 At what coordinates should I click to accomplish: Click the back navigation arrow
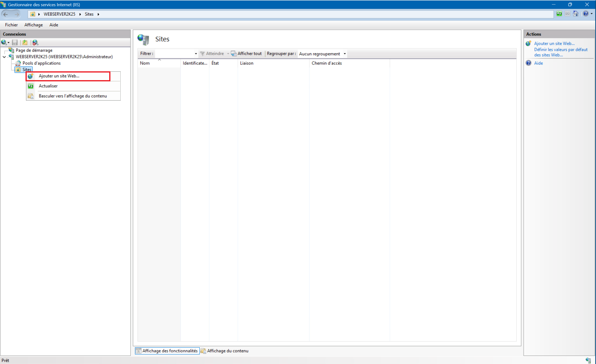(x=6, y=14)
